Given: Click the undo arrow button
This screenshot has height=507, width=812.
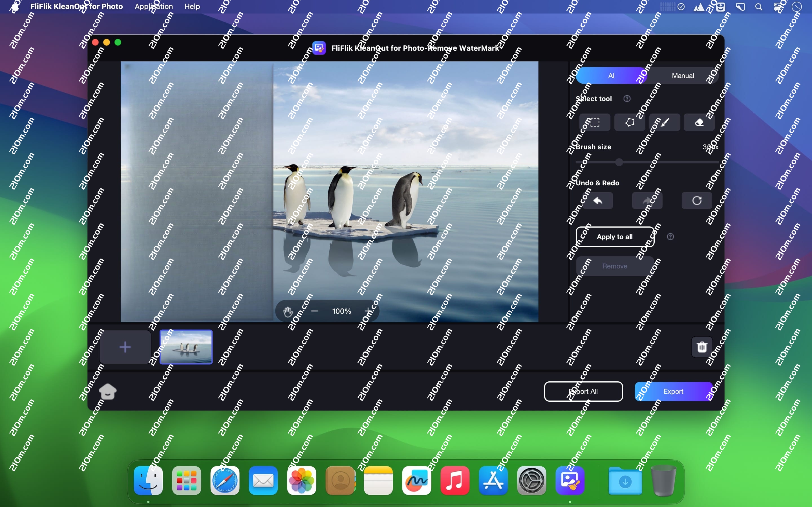Looking at the screenshot, I should tap(598, 201).
